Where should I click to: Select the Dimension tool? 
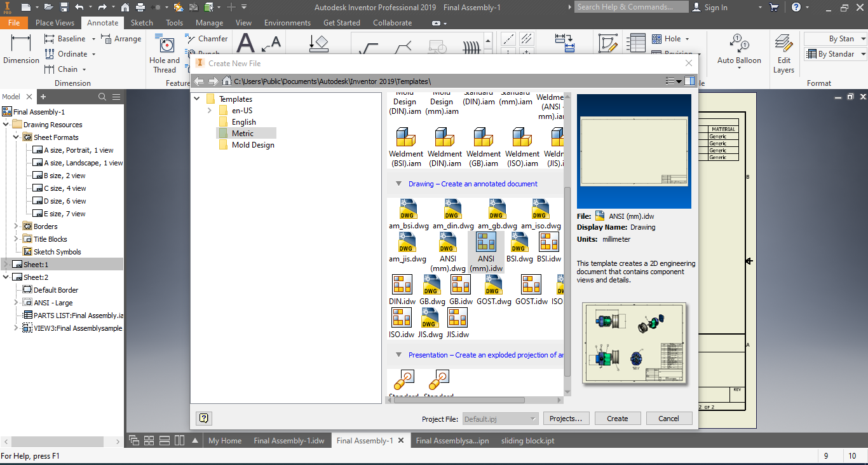click(x=20, y=48)
